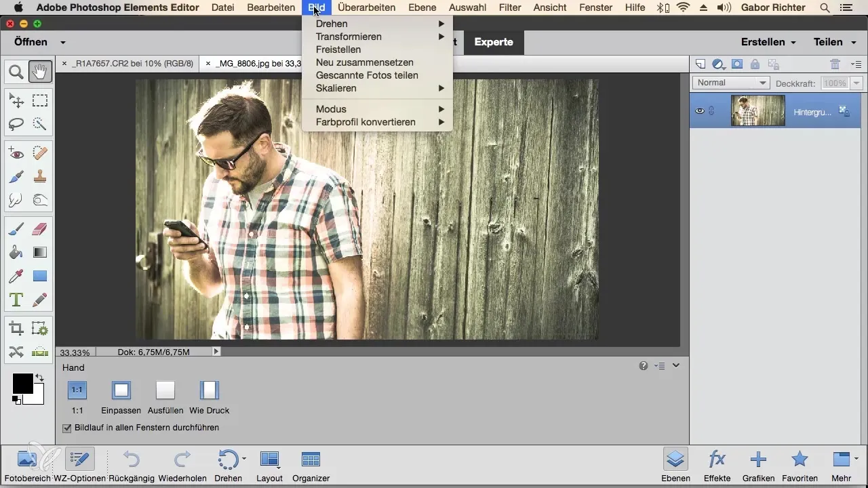
Task: Select the Eraser tool
Action: (x=40, y=230)
